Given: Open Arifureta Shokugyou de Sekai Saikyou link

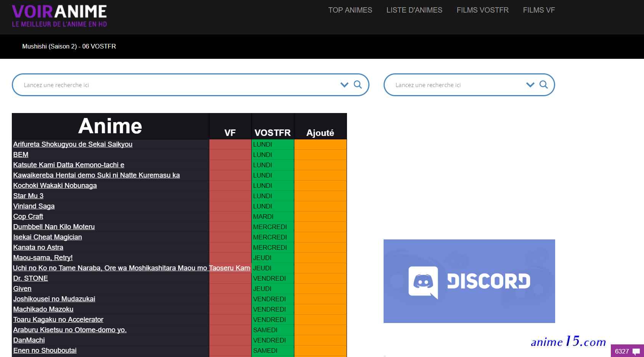Looking at the screenshot, I should point(73,144).
